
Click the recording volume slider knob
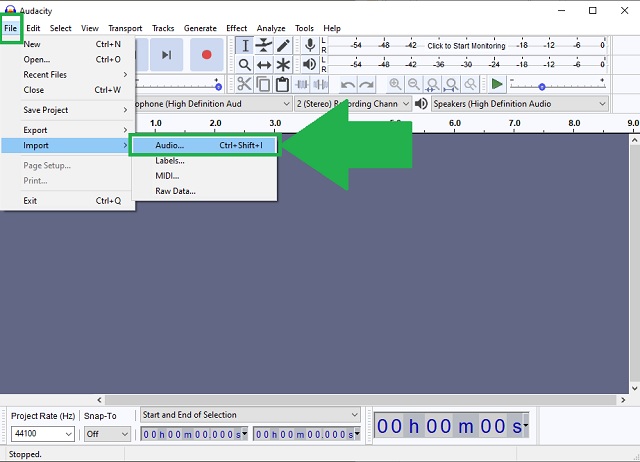coord(218,87)
